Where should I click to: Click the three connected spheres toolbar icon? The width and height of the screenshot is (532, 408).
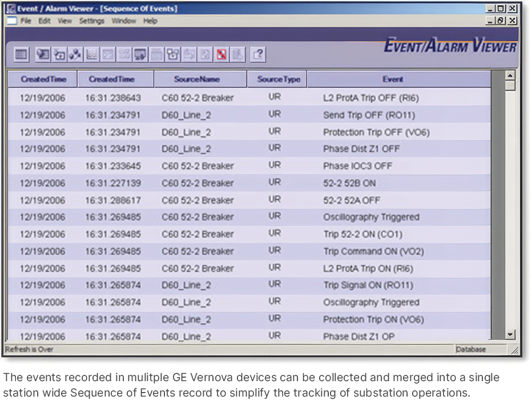tap(75, 54)
